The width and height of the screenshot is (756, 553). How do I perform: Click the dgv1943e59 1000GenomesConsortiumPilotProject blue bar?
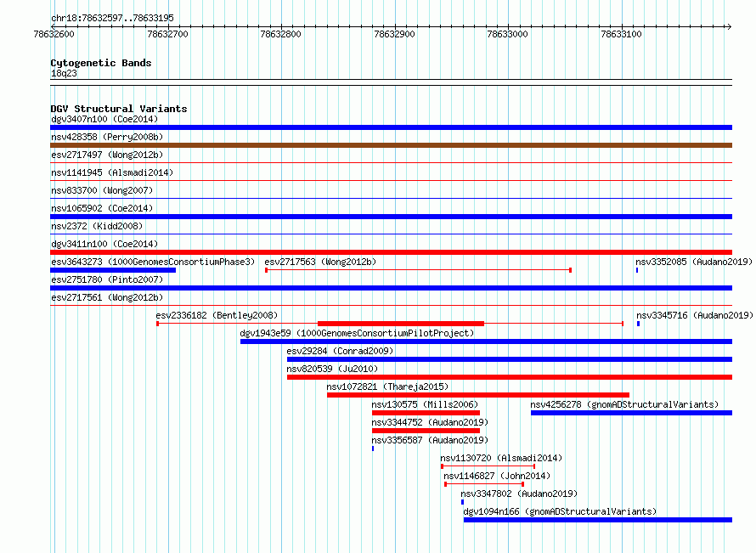click(x=486, y=341)
